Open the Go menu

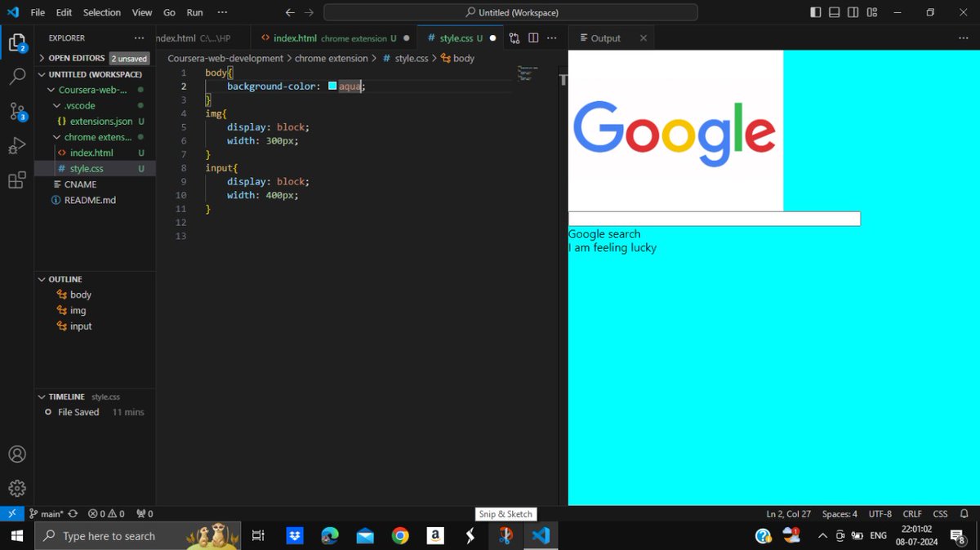[169, 12]
